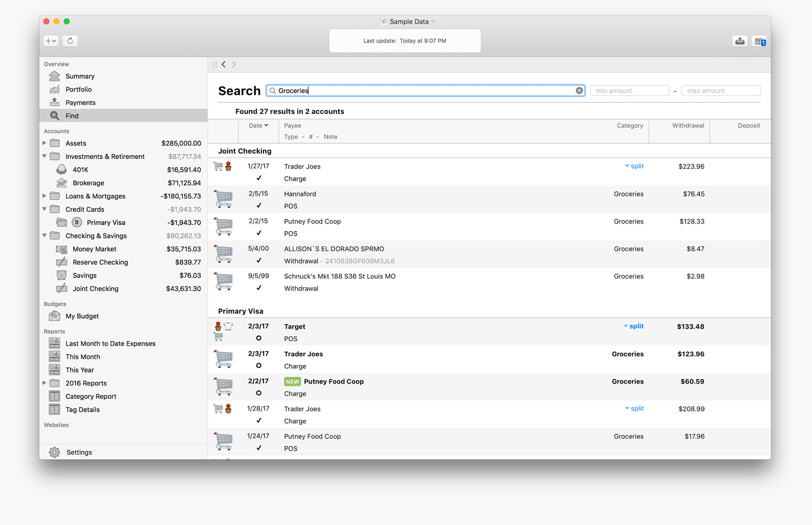Toggle cleared checkmark on ALLISON`S EL DORADO

pyautogui.click(x=259, y=260)
